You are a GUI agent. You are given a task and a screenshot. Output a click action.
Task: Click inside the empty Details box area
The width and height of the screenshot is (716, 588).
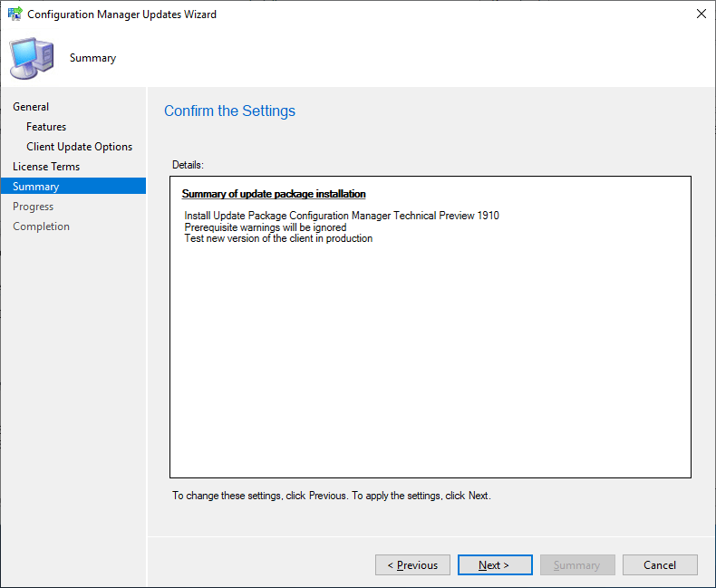click(x=430, y=362)
